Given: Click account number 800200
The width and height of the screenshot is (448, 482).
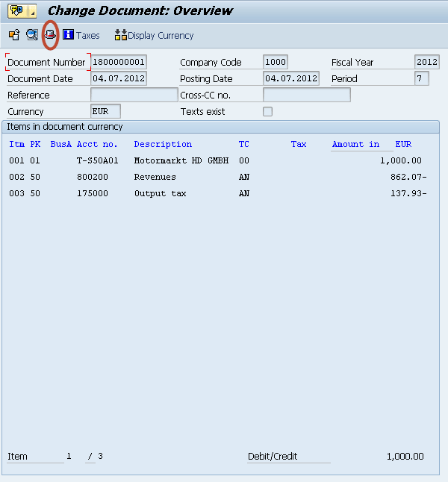Looking at the screenshot, I should click(93, 177).
